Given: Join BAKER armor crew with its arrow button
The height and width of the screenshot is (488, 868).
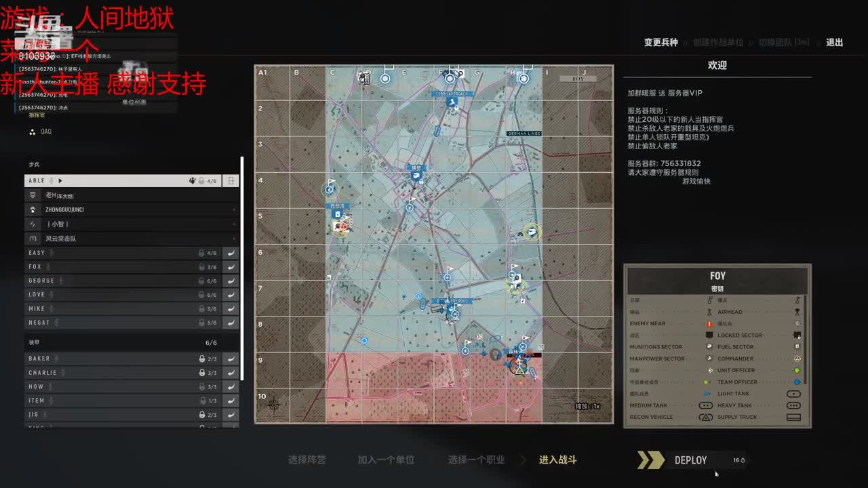Looking at the screenshot, I should (x=231, y=359).
